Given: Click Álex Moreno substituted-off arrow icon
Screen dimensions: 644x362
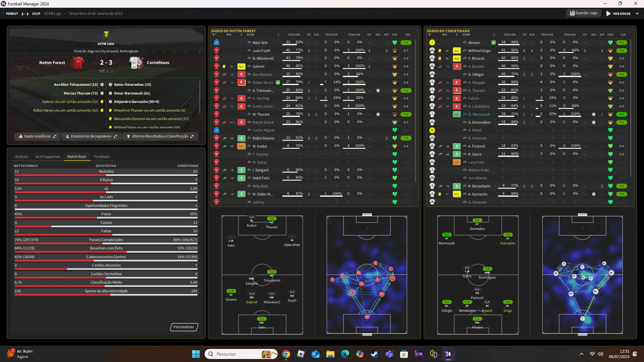Looking at the screenshot, I should click(x=241, y=74).
